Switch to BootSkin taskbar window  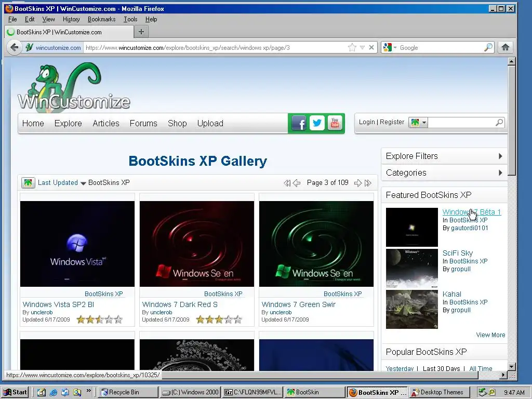(315, 392)
